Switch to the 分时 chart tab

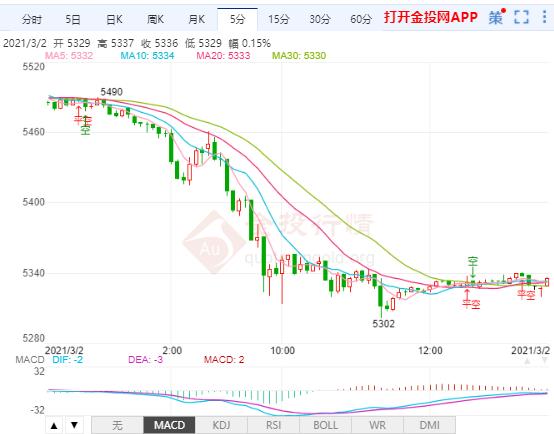32,19
